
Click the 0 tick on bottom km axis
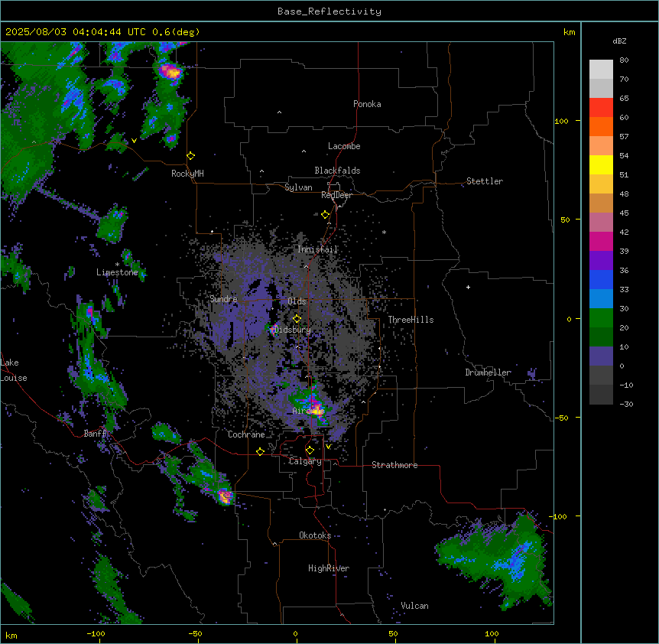coord(295,633)
